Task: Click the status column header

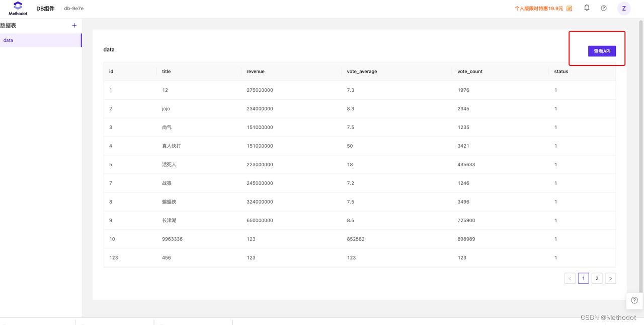Action: [561, 72]
